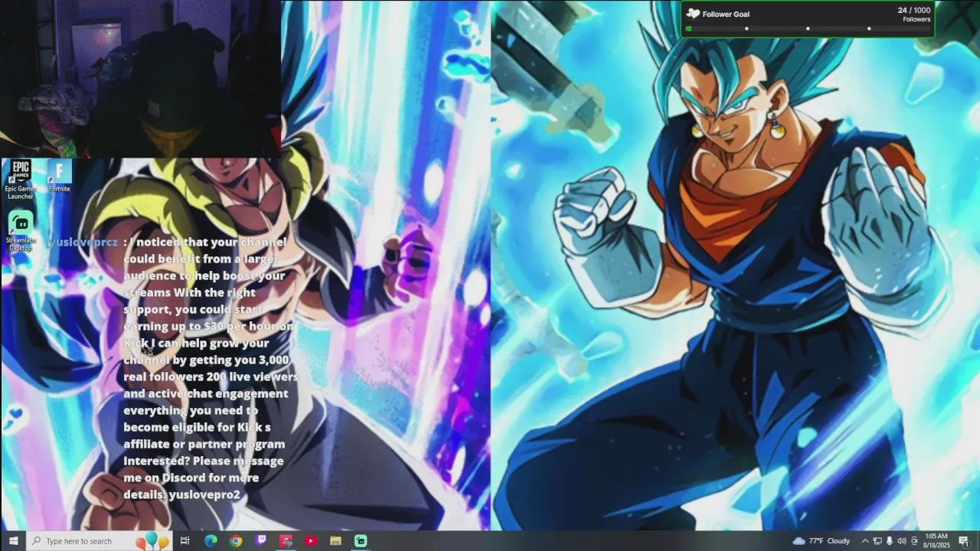
Task: Open the Windows Start menu
Action: pyautogui.click(x=13, y=541)
